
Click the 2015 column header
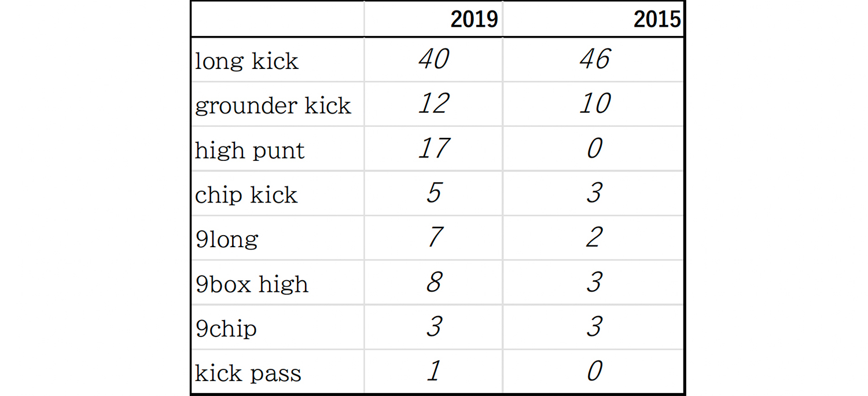(x=657, y=20)
